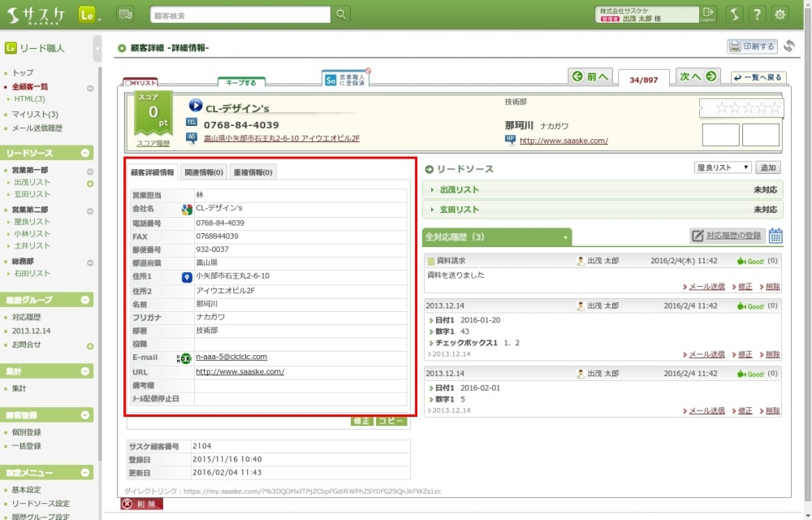Click the Google search icon by 会社名
The height and width of the screenshot is (520, 812).
(x=187, y=210)
